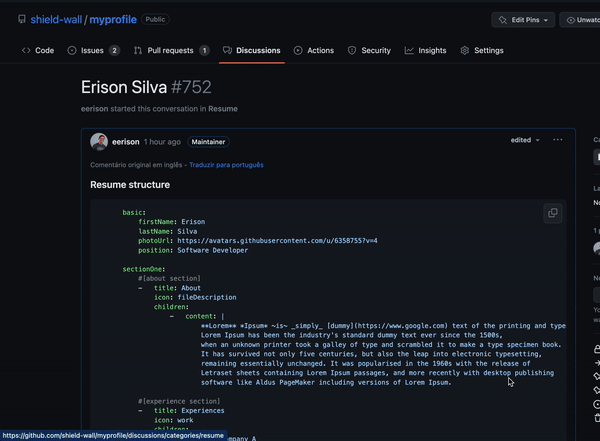
Task: Click the shield-wall organization link
Action: pyautogui.click(x=57, y=19)
